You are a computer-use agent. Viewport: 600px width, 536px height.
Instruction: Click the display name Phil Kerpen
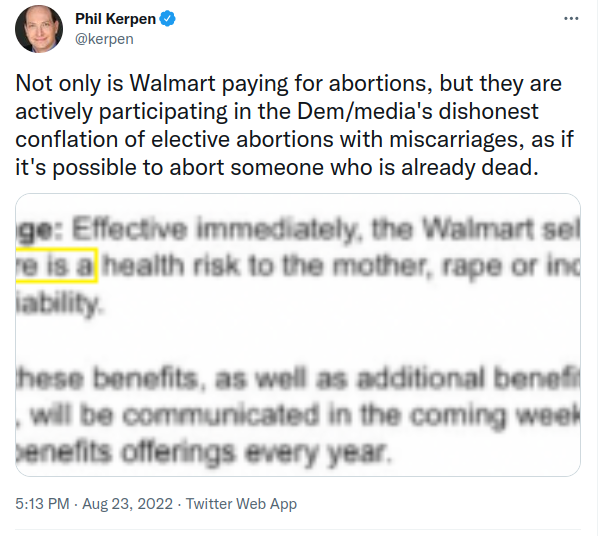pos(117,19)
